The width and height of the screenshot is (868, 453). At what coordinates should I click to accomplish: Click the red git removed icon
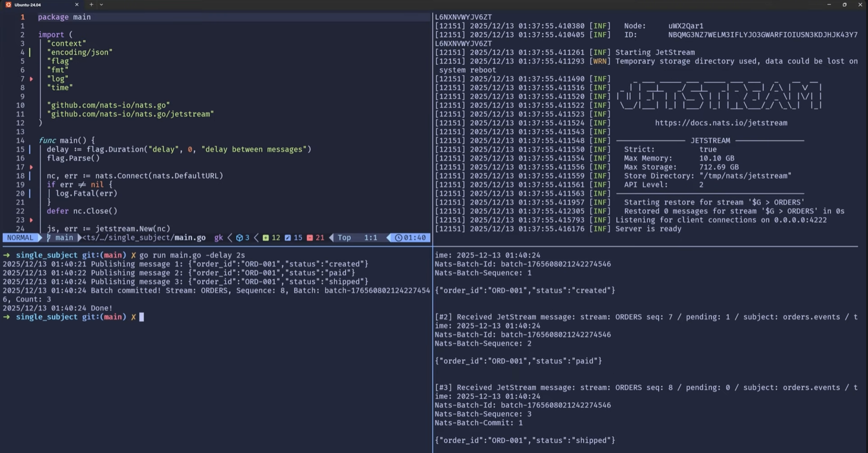click(x=310, y=238)
